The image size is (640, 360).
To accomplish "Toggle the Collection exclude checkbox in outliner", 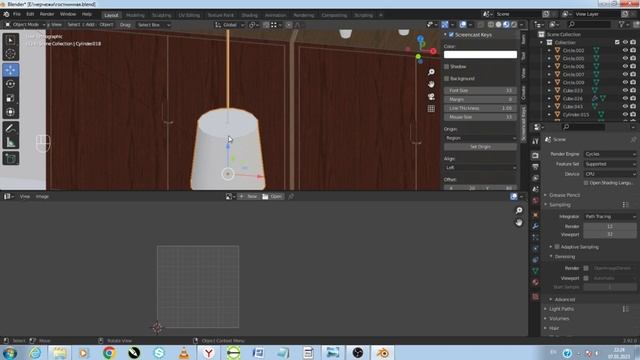I will coord(617,42).
